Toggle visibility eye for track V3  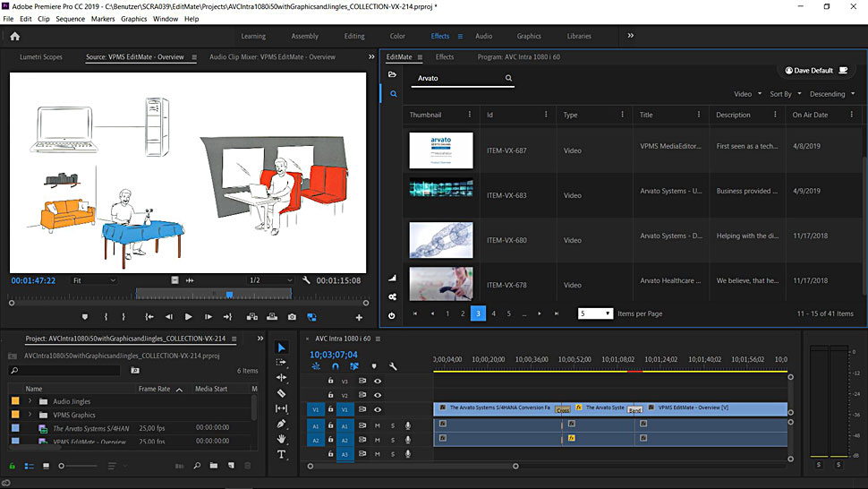pos(378,381)
